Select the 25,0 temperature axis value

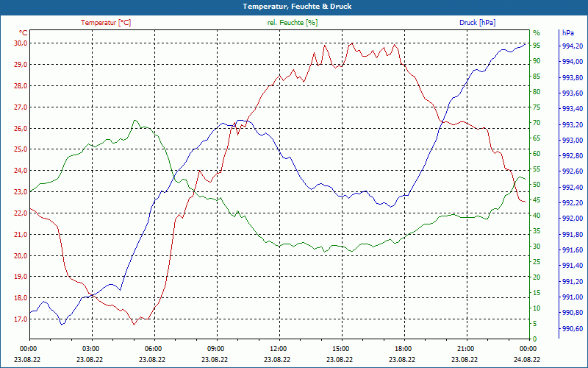pyautogui.click(x=21, y=149)
